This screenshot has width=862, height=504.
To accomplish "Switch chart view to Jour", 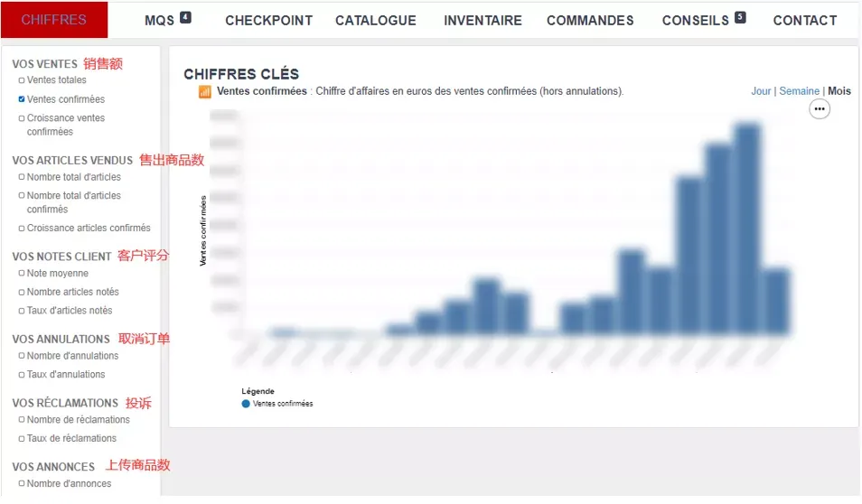I will pyautogui.click(x=761, y=91).
